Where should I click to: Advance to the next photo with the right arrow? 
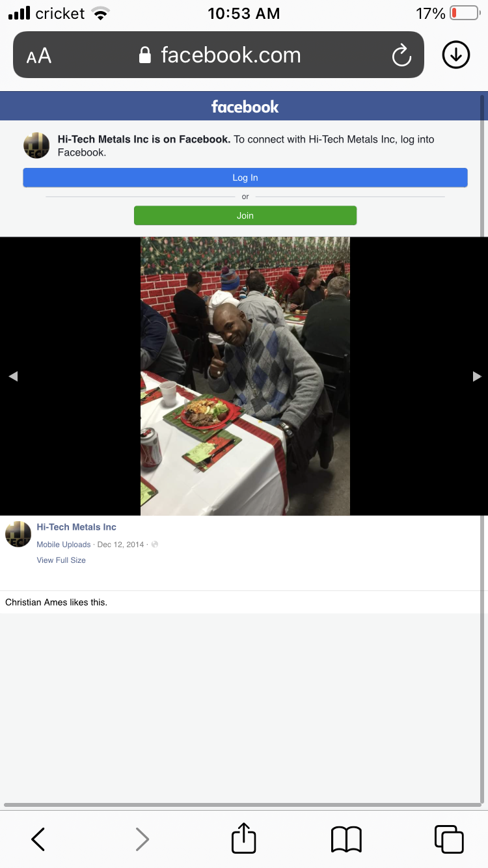point(477,376)
